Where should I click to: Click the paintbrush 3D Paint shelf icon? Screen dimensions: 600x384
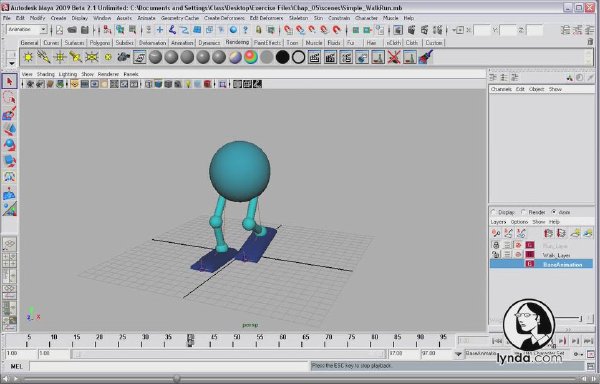pyautogui.click(x=426, y=57)
